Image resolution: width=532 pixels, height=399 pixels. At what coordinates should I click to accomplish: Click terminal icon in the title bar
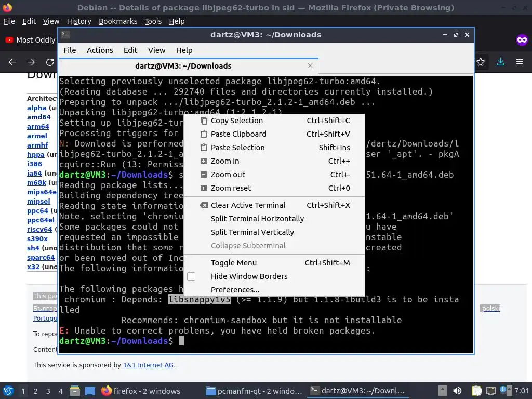pyautogui.click(x=65, y=34)
